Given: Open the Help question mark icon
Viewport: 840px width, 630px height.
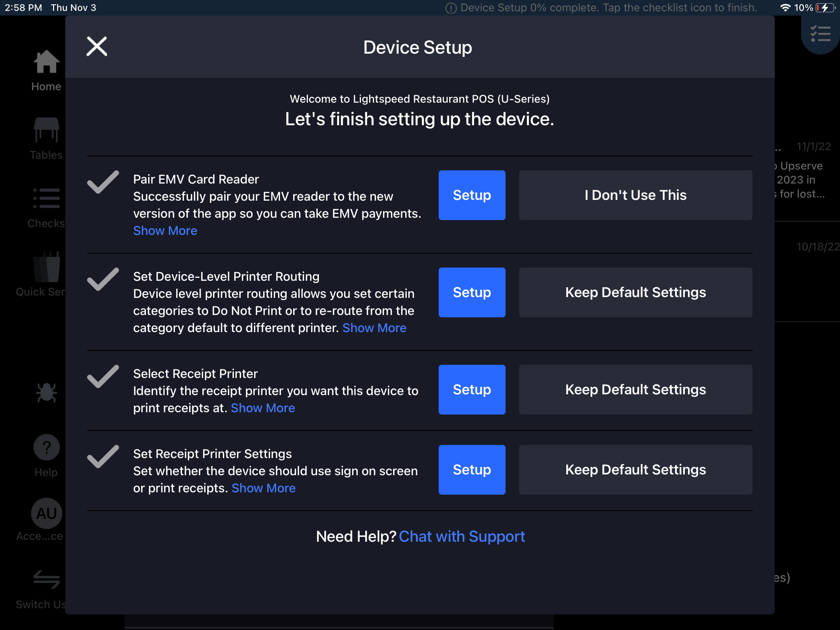Looking at the screenshot, I should pos(46,447).
